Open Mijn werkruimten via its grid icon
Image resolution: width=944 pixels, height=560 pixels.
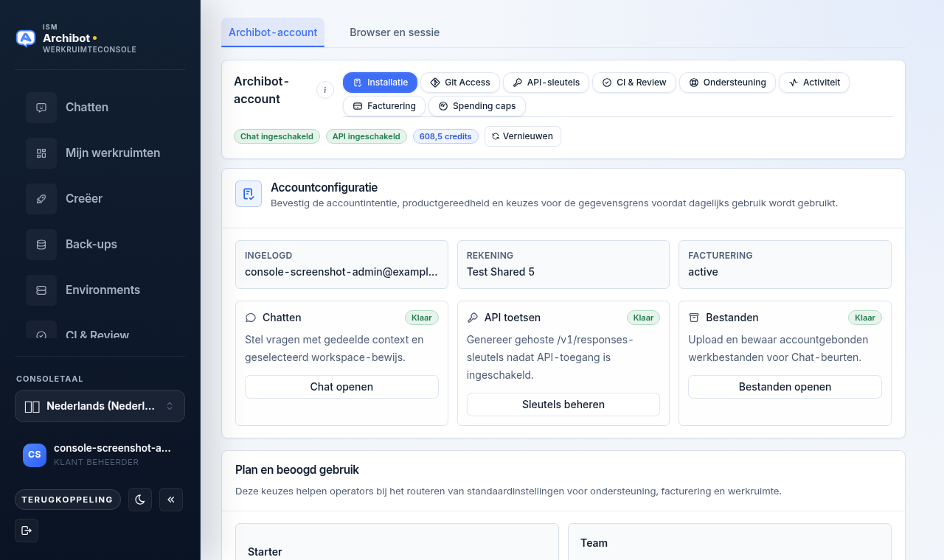click(41, 153)
